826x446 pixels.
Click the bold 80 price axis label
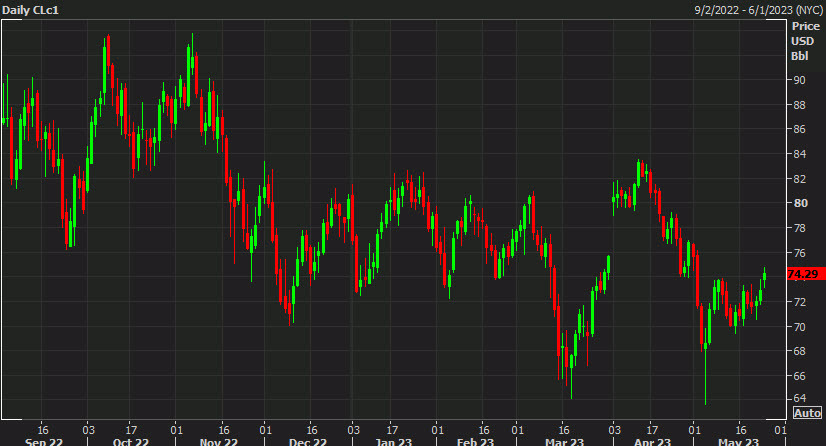800,203
